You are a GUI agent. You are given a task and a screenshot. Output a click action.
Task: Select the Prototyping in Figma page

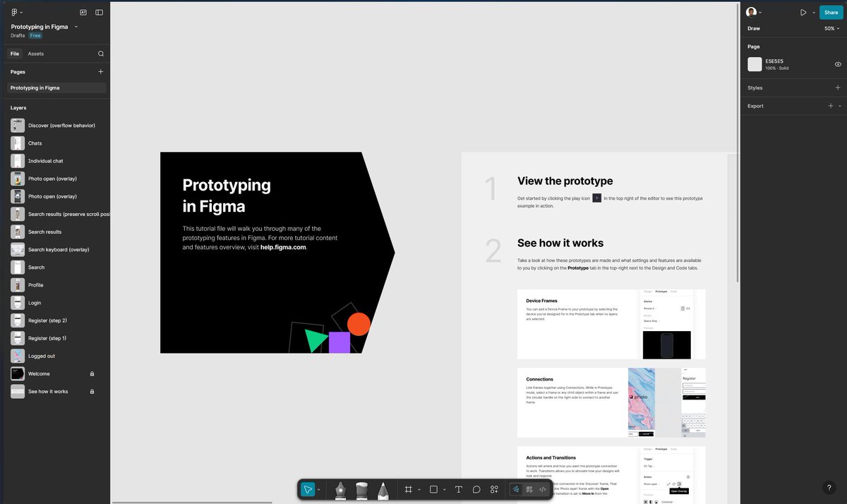56,88
